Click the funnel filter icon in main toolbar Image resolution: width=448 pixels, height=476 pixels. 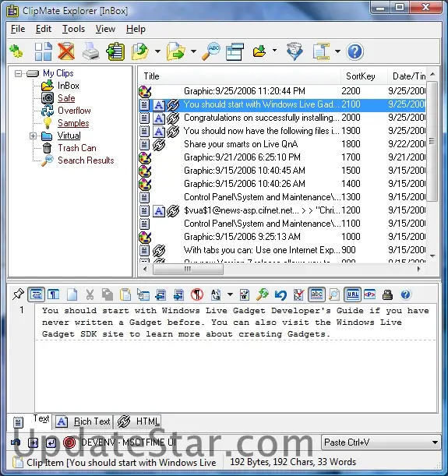[x=294, y=51]
